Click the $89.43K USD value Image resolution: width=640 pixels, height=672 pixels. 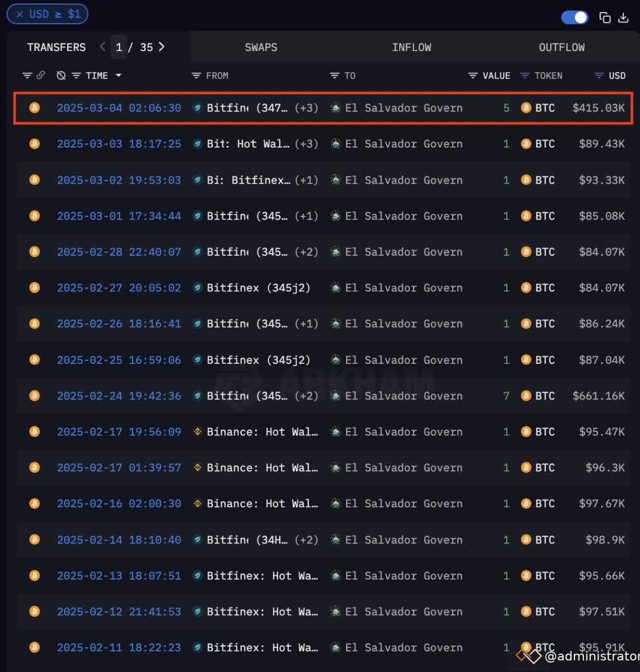pyautogui.click(x=602, y=144)
